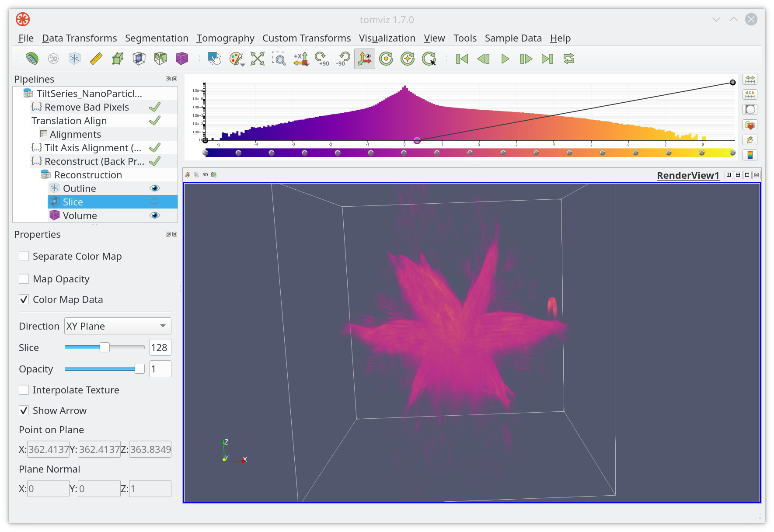
Task: Enable Separate Color Map checkbox
Action: [x=24, y=256]
